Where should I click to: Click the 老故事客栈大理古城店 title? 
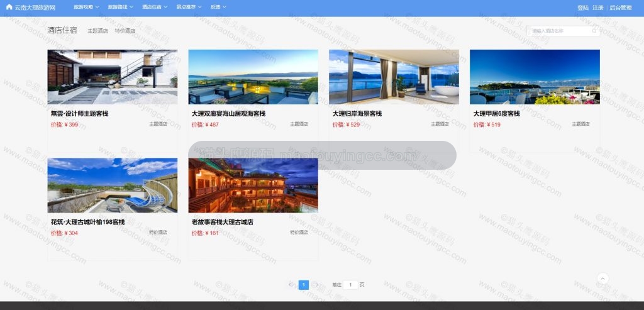tap(222, 222)
